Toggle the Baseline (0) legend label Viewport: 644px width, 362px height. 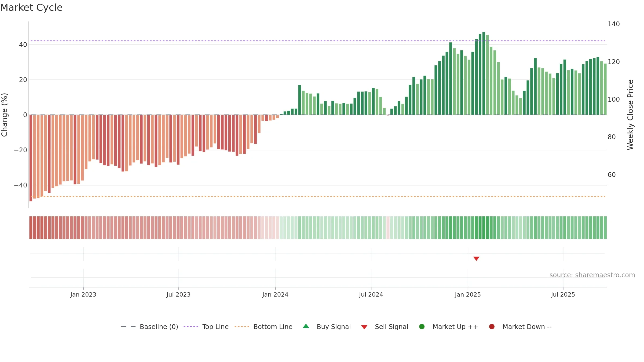click(159, 327)
